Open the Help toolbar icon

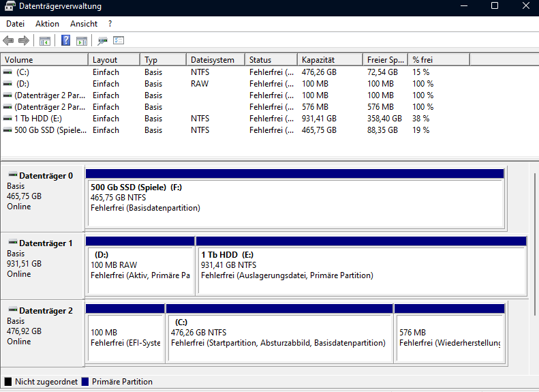pyautogui.click(x=65, y=41)
